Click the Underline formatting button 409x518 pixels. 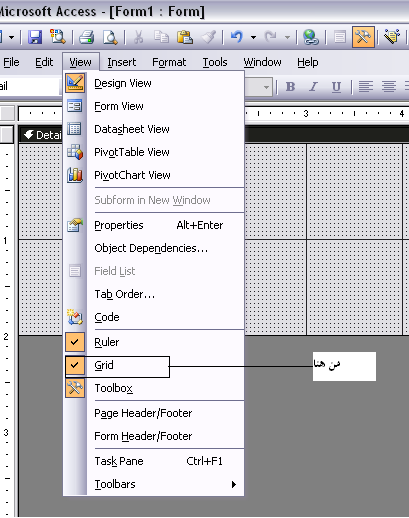point(336,87)
